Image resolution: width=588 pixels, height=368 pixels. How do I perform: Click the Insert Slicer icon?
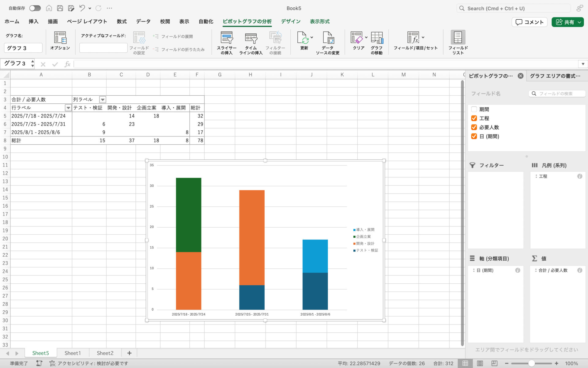[x=227, y=38]
